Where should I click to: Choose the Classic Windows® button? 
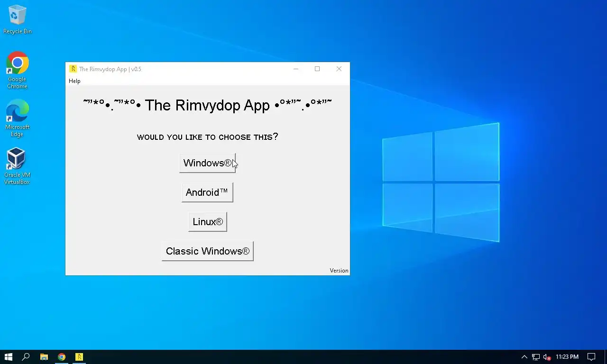pos(208,251)
